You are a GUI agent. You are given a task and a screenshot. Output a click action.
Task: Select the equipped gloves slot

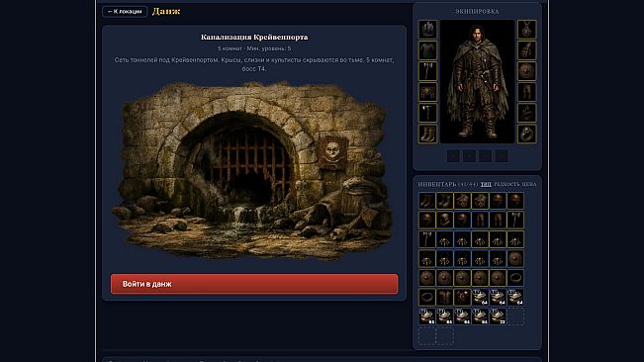526,50
